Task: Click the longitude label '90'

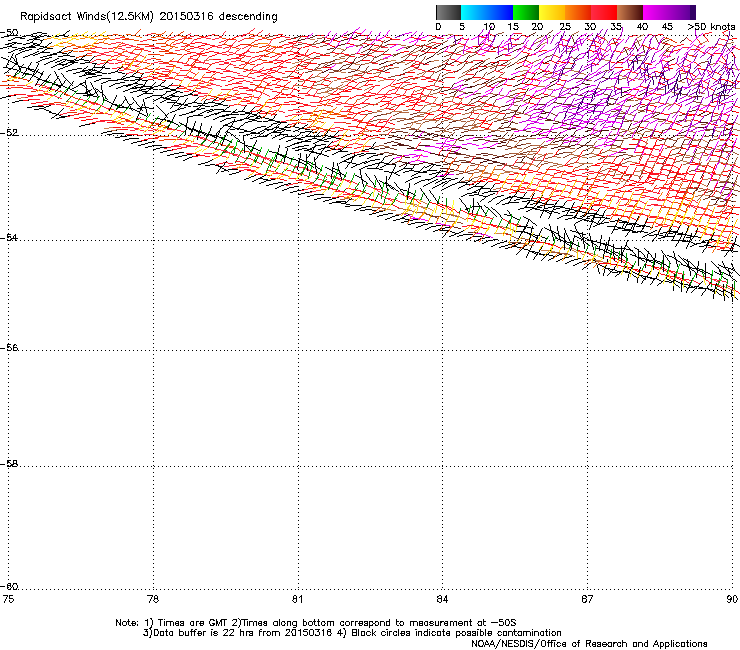Action: (x=732, y=599)
